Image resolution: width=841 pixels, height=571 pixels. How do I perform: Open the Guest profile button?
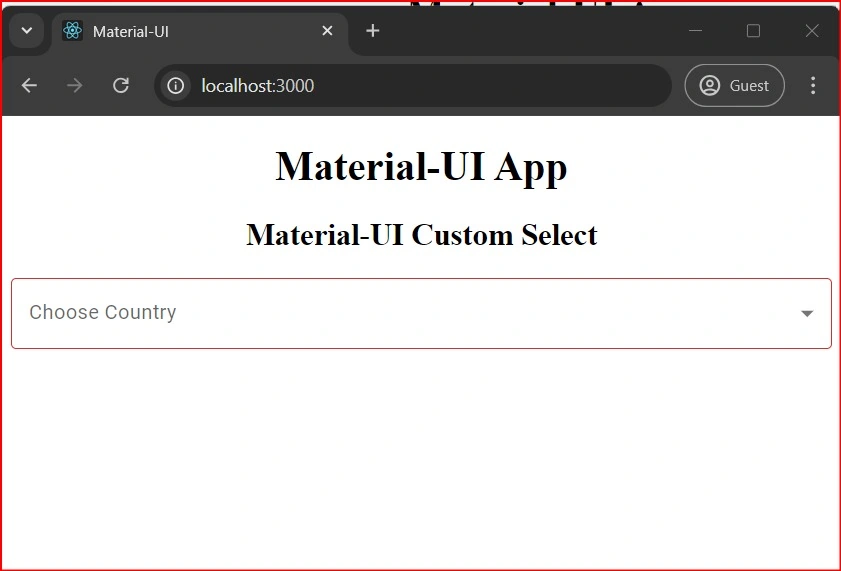(x=734, y=85)
